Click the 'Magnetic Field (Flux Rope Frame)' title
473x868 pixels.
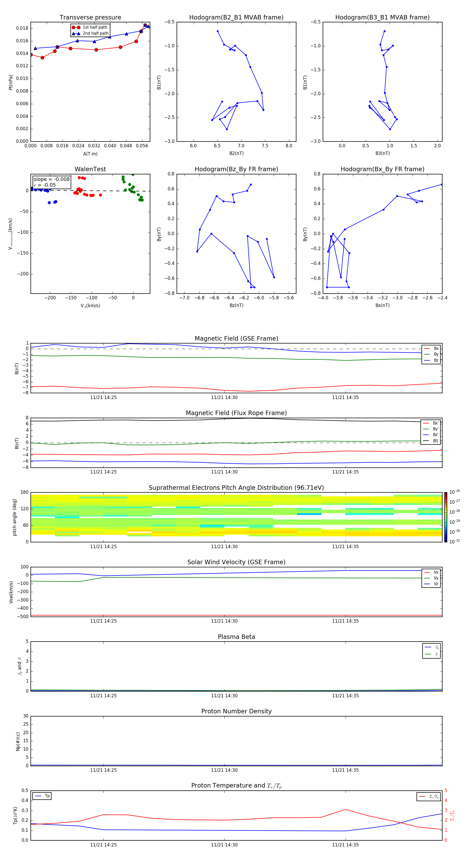236,413
